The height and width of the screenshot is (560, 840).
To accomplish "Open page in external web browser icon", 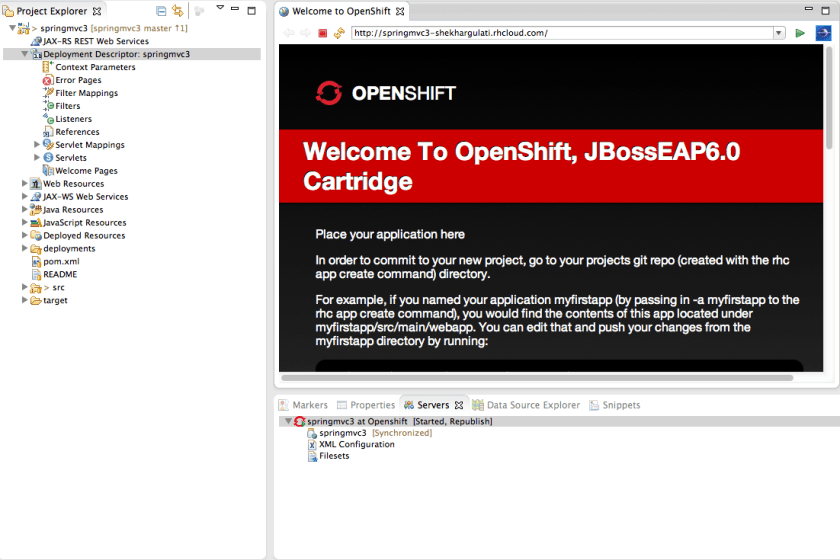I will tap(823, 33).
